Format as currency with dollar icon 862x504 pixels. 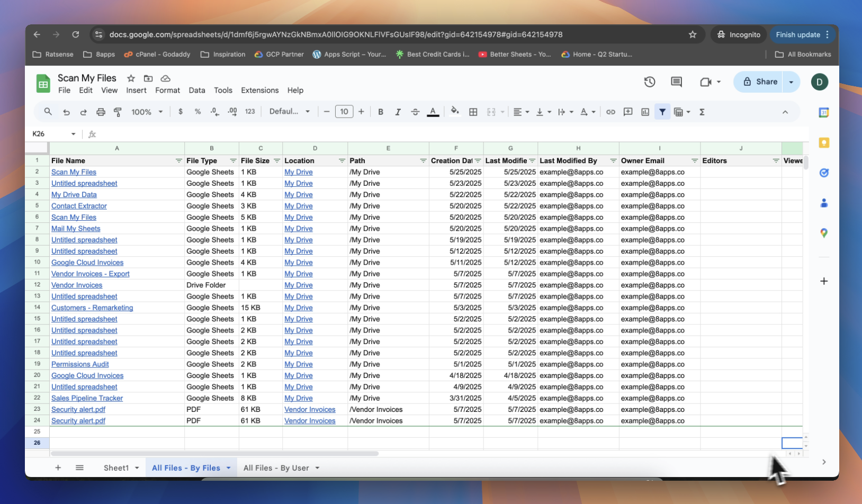[x=181, y=112]
